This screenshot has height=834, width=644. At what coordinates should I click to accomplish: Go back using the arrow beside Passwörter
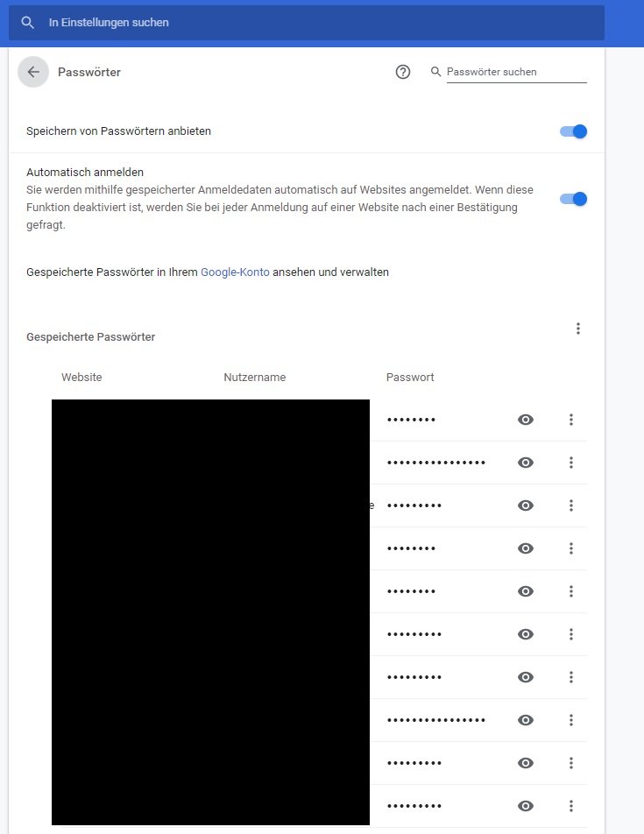(x=33, y=72)
